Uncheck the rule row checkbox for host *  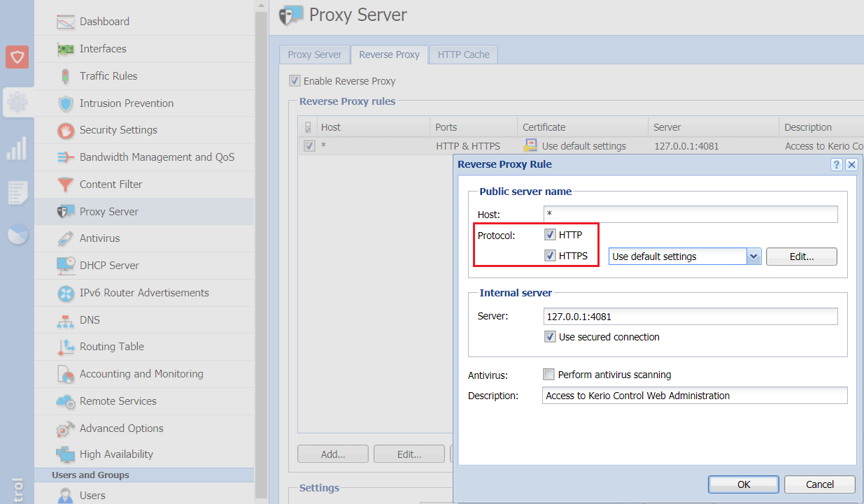[309, 146]
